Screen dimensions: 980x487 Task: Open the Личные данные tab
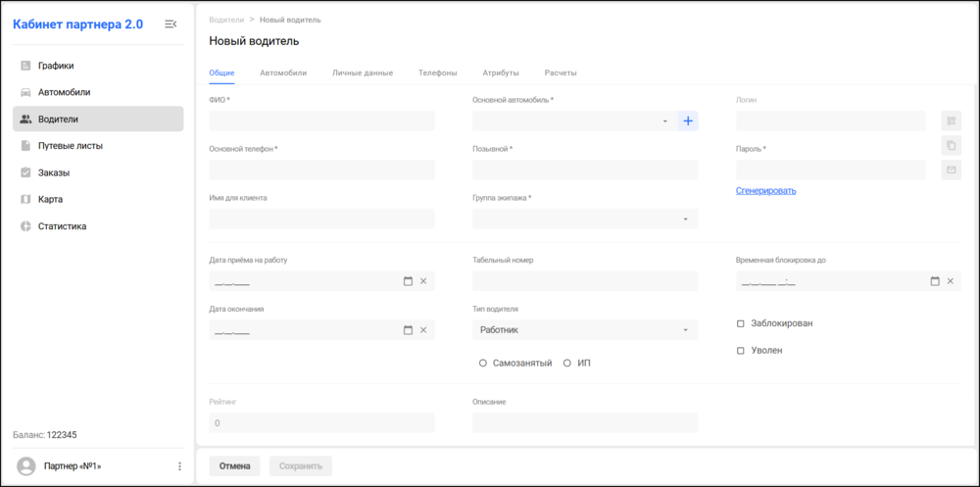coord(363,73)
